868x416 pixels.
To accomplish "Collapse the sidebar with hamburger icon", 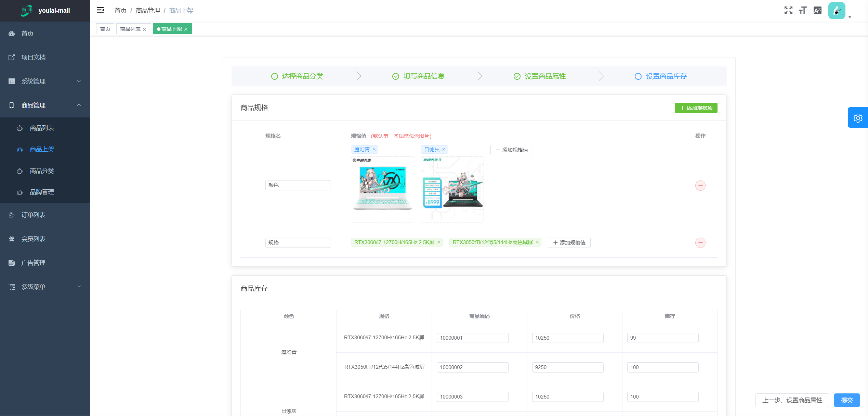I will (x=100, y=10).
